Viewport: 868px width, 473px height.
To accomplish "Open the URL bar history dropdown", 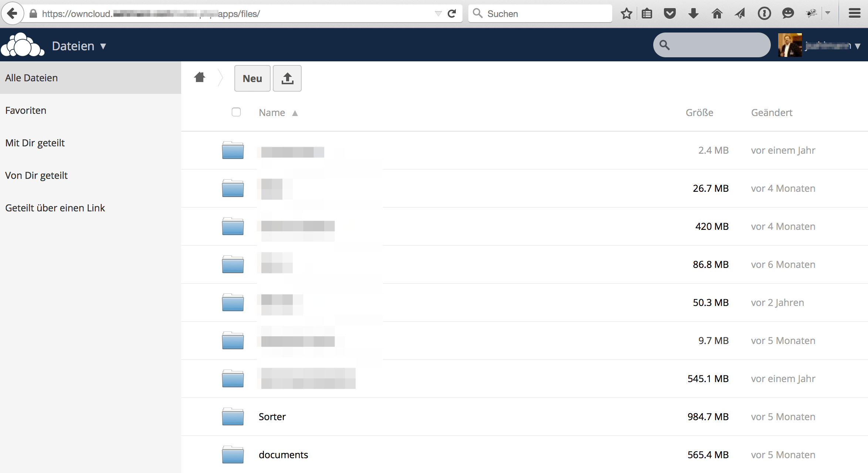I will 438,14.
